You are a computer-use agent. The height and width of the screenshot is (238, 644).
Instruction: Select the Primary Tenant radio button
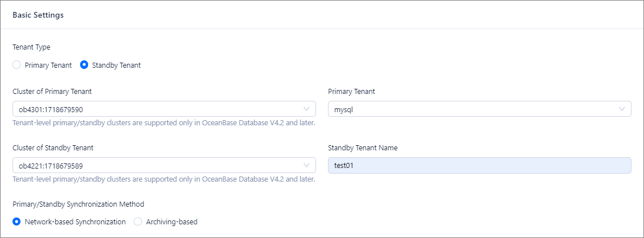point(17,65)
